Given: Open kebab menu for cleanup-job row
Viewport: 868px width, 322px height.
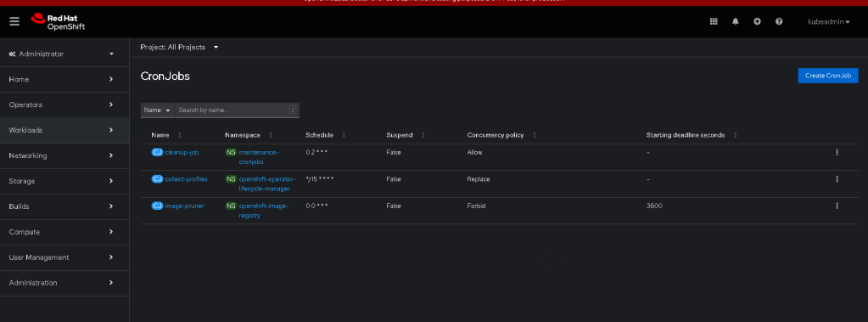Looking at the screenshot, I should [837, 152].
